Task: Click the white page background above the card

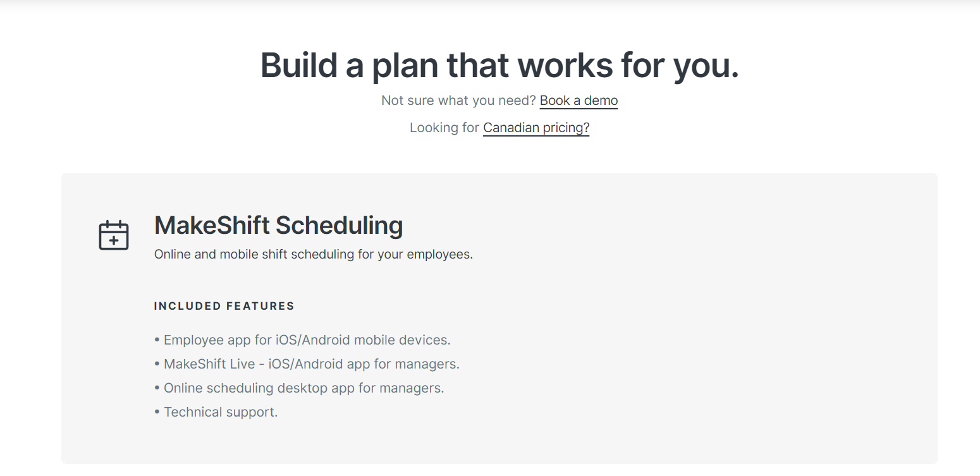Action: [x=499, y=155]
